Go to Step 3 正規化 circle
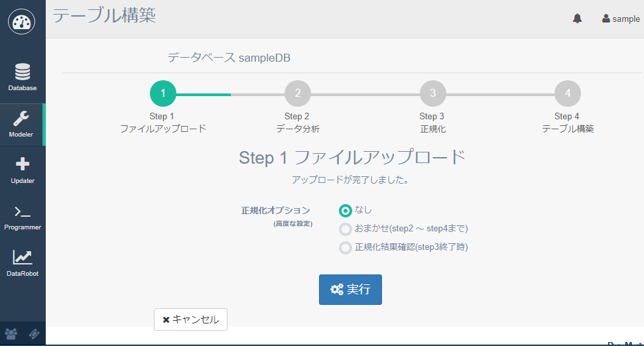The height and width of the screenshot is (346, 644). point(432,93)
